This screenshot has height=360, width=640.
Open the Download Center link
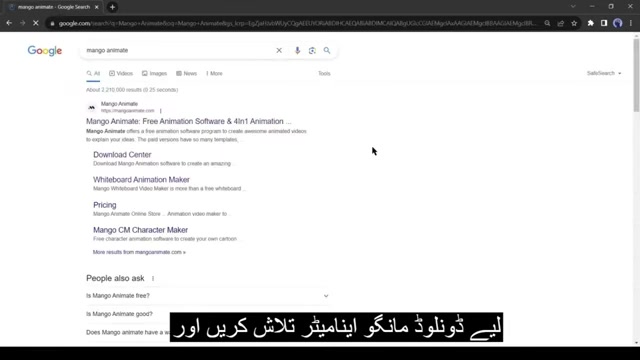(122, 155)
